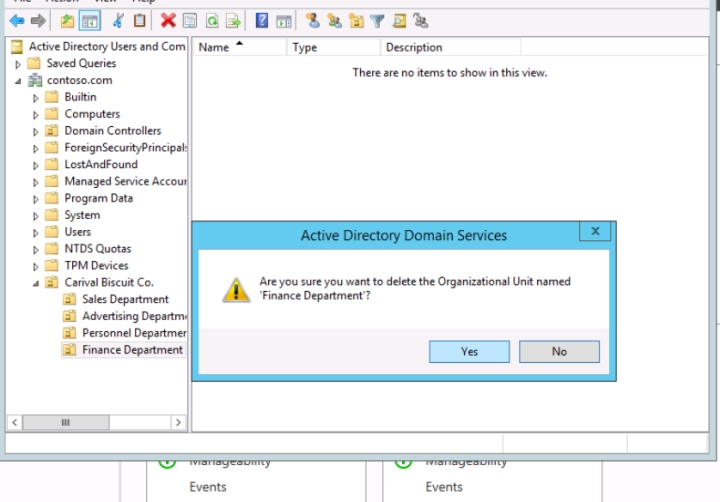
Task: Click the blue Back arrow in the toolbar
Action: click(x=17, y=21)
